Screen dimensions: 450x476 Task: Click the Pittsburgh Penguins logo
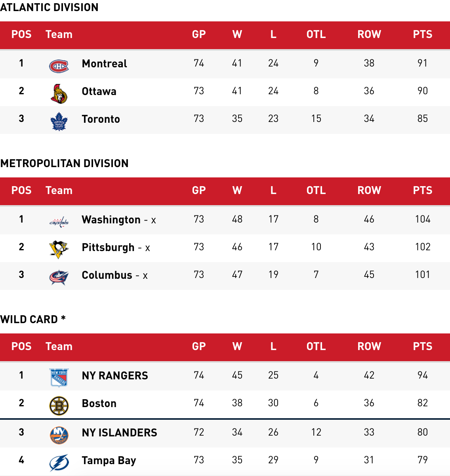59,249
